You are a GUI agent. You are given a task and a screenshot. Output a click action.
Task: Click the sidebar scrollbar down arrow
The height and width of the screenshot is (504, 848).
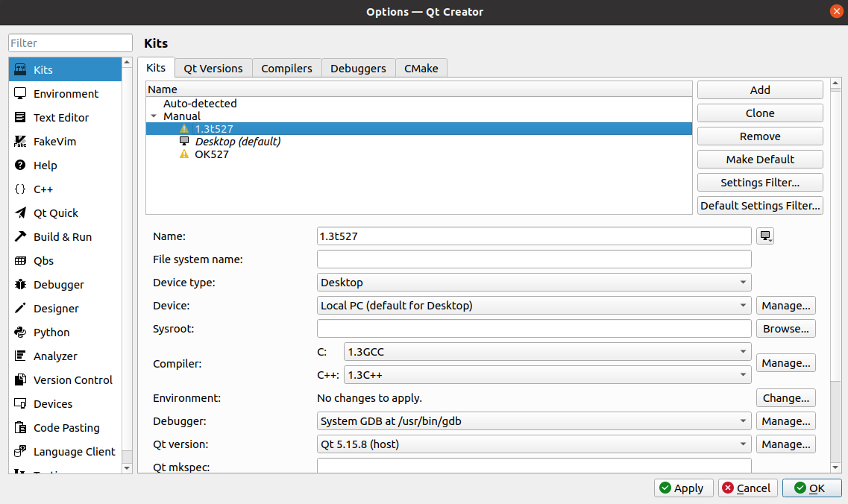point(127,467)
